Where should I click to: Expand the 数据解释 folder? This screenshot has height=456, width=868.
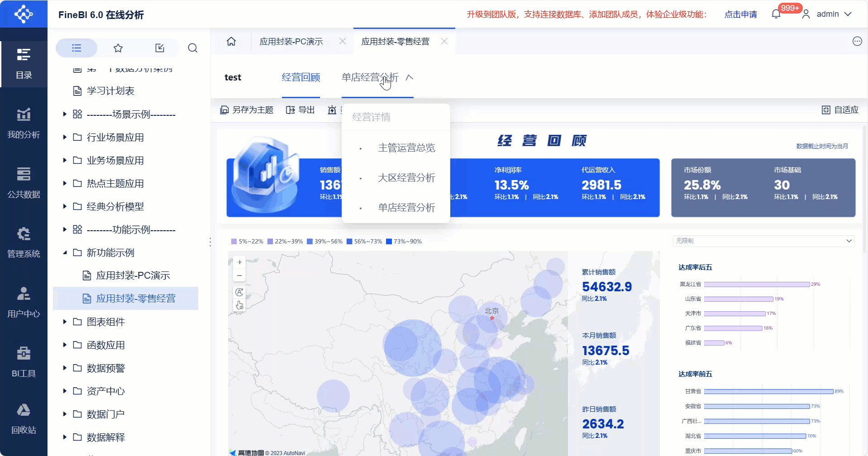point(65,437)
